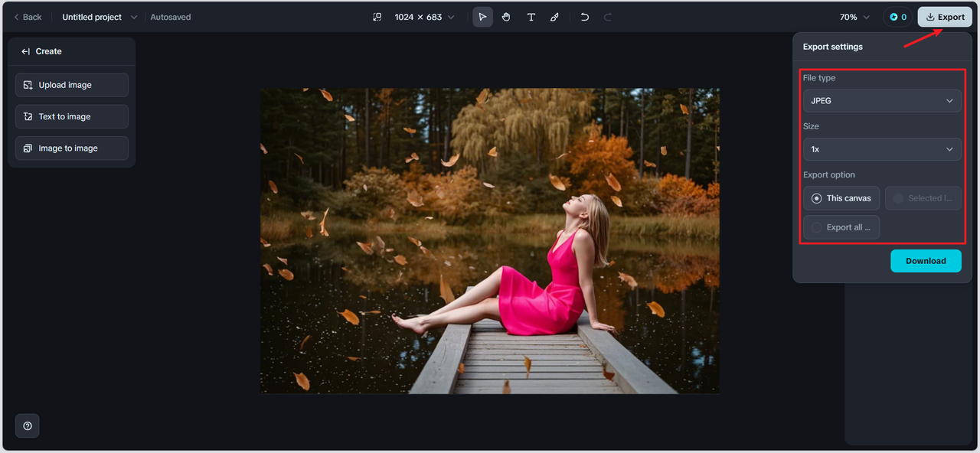Click the canvas resize icon
Image resolution: width=980 pixels, height=453 pixels.
(x=377, y=17)
